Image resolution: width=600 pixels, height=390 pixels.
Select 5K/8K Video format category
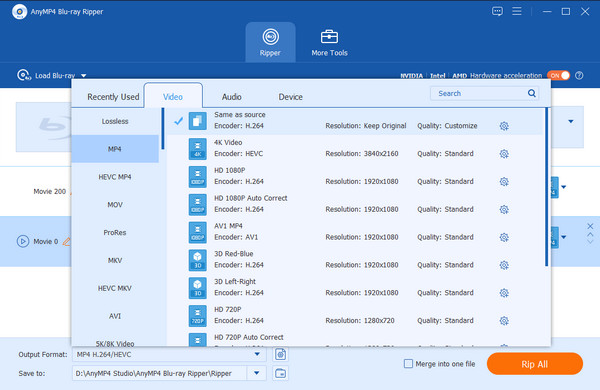115,342
